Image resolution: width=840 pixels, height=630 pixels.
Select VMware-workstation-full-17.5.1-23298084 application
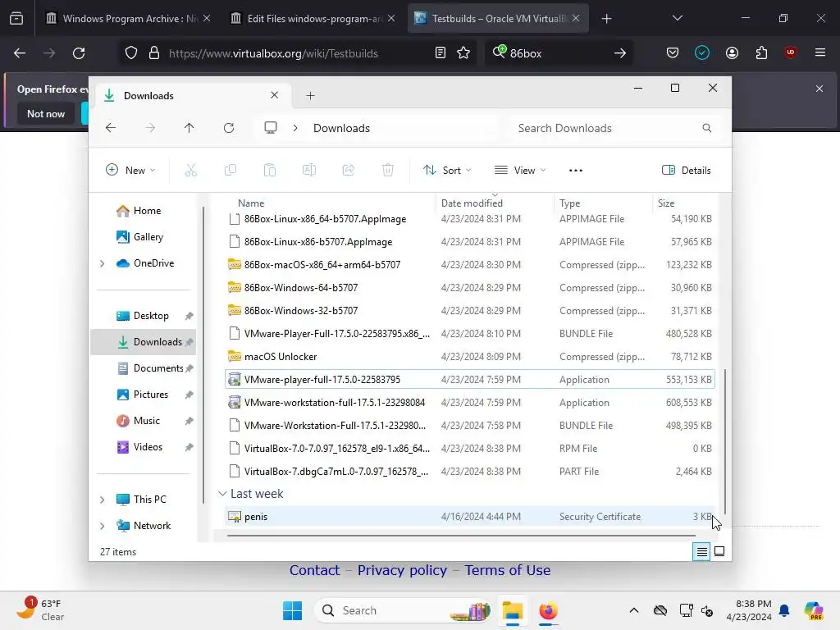(x=469, y=402)
